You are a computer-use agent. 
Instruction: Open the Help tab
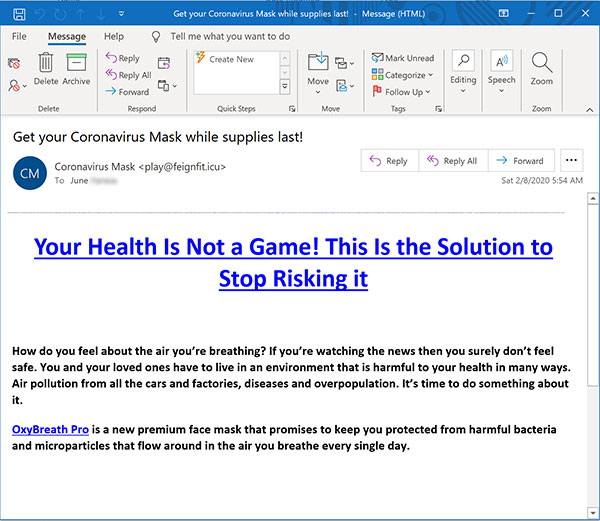click(x=114, y=36)
